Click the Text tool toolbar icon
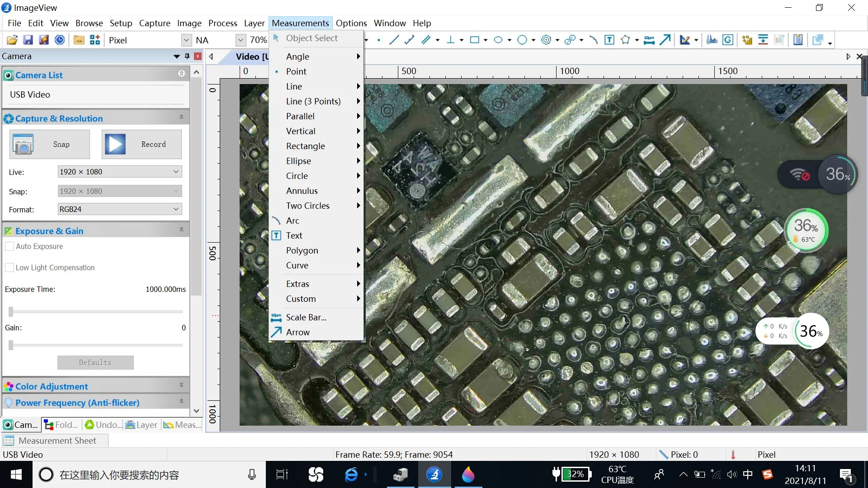The width and height of the screenshot is (868, 488). (x=609, y=40)
